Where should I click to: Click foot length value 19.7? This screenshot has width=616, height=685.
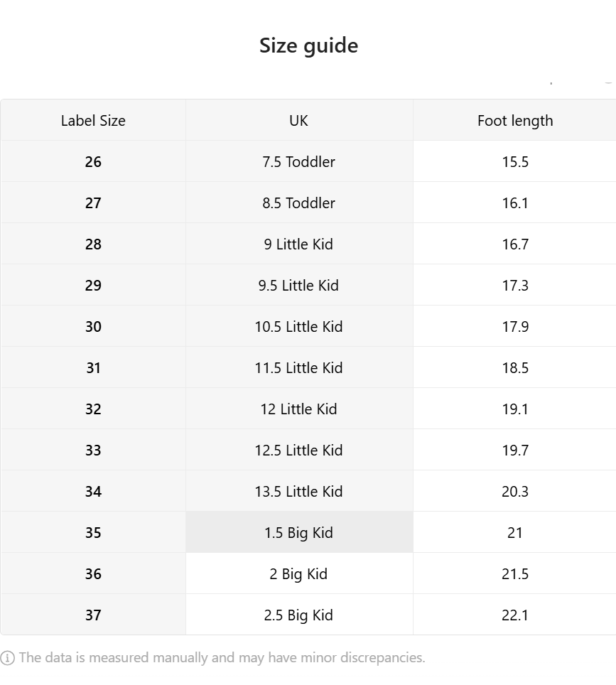pyautogui.click(x=514, y=450)
